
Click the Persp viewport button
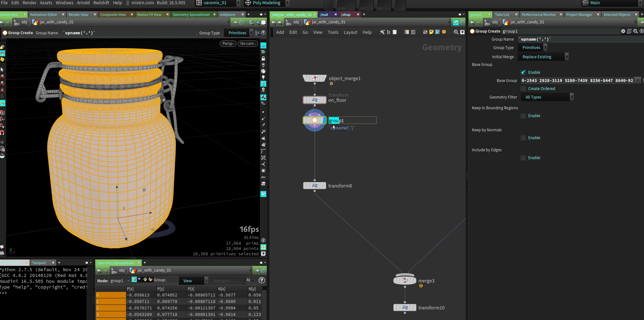pyautogui.click(x=227, y=43)
